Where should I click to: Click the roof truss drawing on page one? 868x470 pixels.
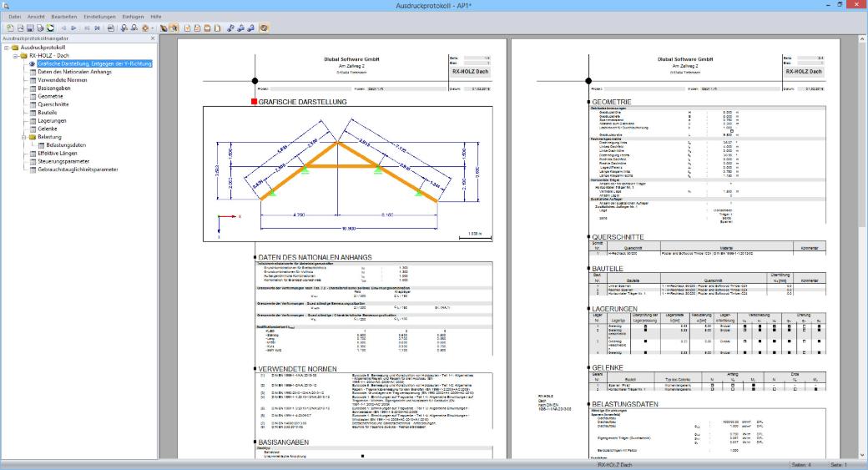[x=348, y=174]
